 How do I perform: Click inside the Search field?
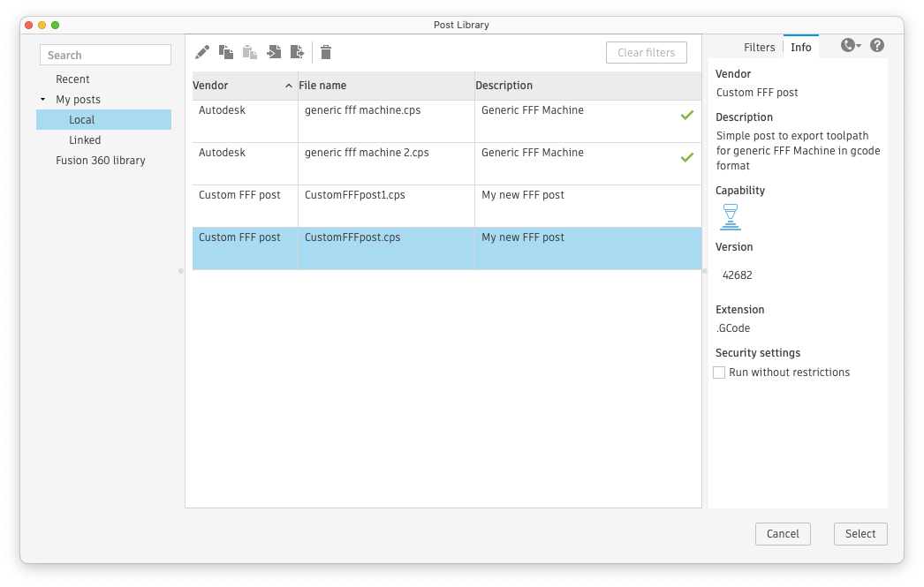105,54
